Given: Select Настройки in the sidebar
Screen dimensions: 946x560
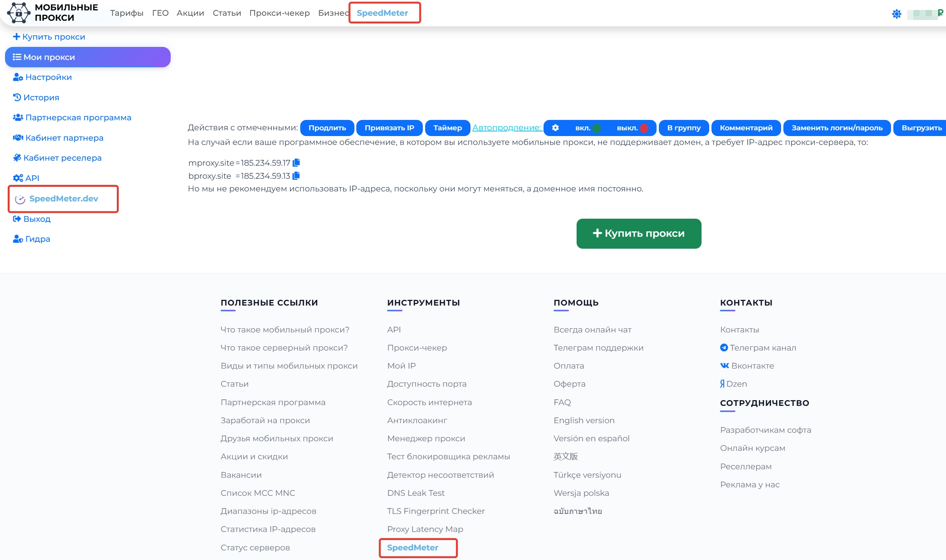Looking at the screenshot, I should [48, 77].
